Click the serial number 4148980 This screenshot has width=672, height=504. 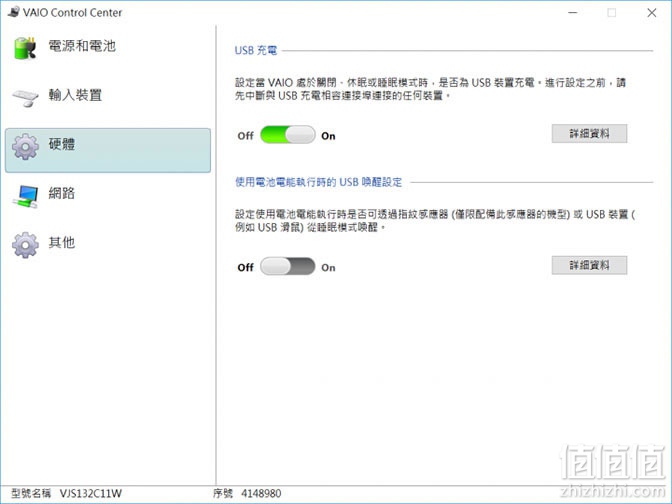[261, 494]
